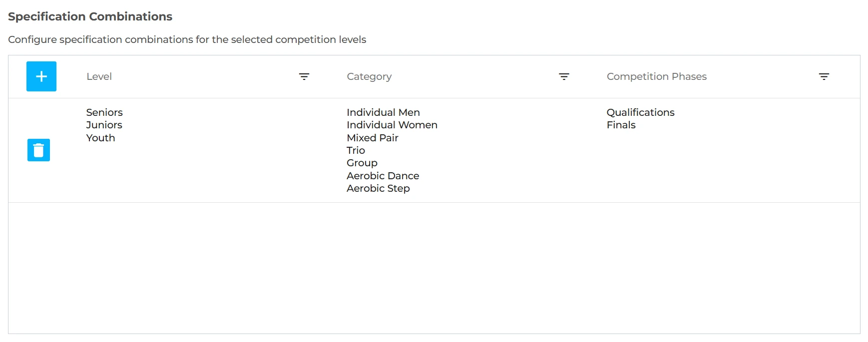Click the Qualifications phase entry

[641, 112]
